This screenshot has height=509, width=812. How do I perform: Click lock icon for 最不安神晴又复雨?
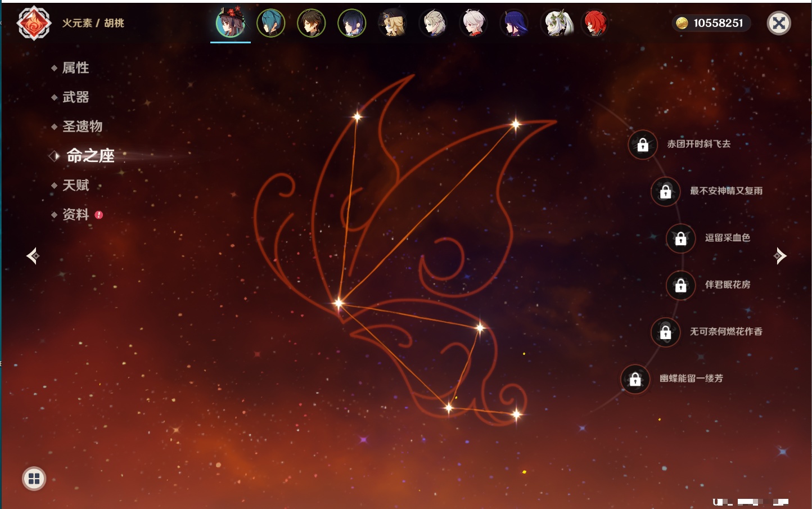click(665, 191)
